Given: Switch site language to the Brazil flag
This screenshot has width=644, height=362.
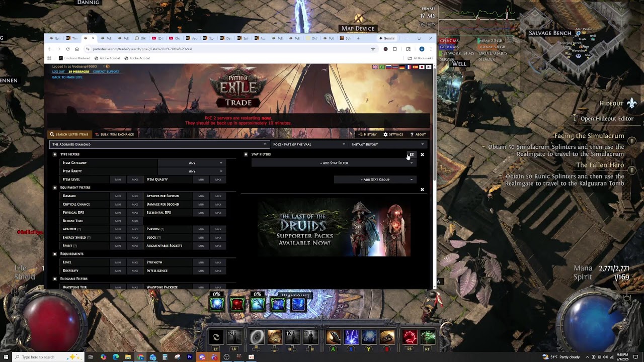Looking at the screenshot, I should click(x=382, y=67).
